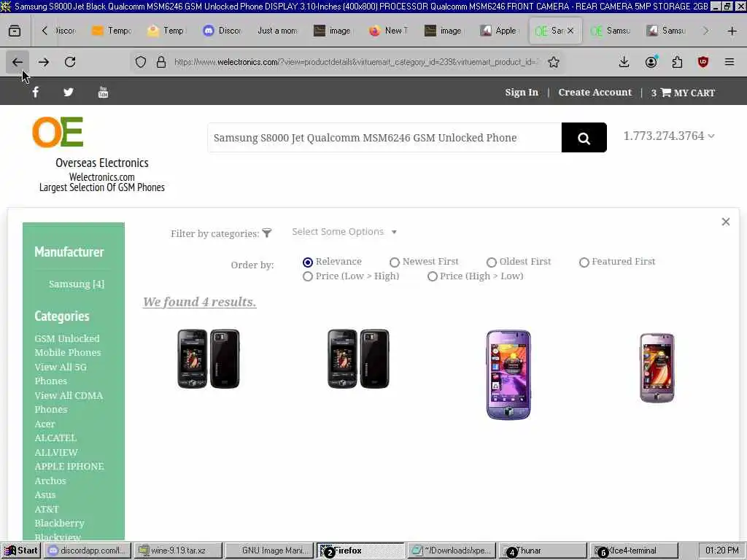
Task: Select Price (Low > High) ordering
Action: (x=308, y=276)
